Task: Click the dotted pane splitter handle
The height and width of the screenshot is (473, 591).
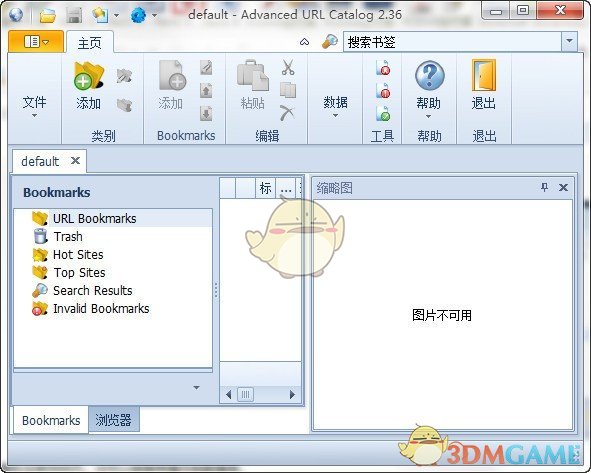Action: (x=216, y=290)
